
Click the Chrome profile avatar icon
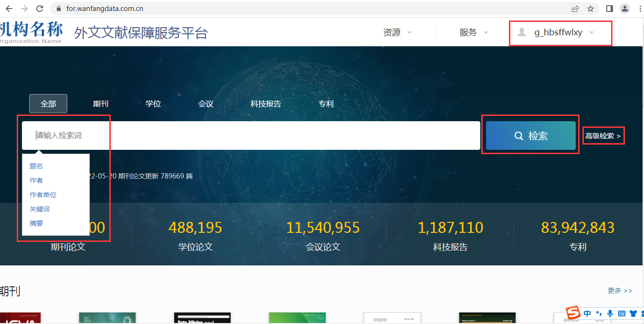pos(624,9)
